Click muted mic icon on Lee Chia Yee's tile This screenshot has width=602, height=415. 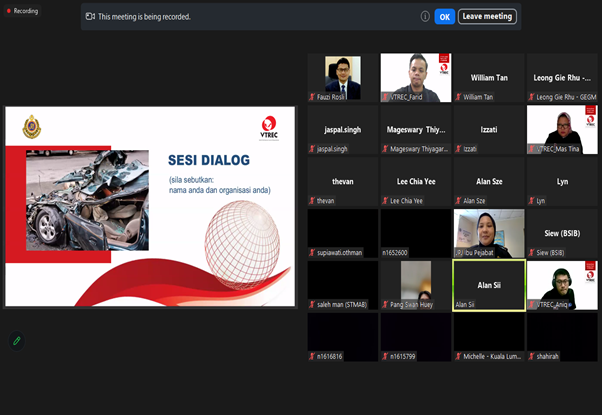[x=385, y=201]
